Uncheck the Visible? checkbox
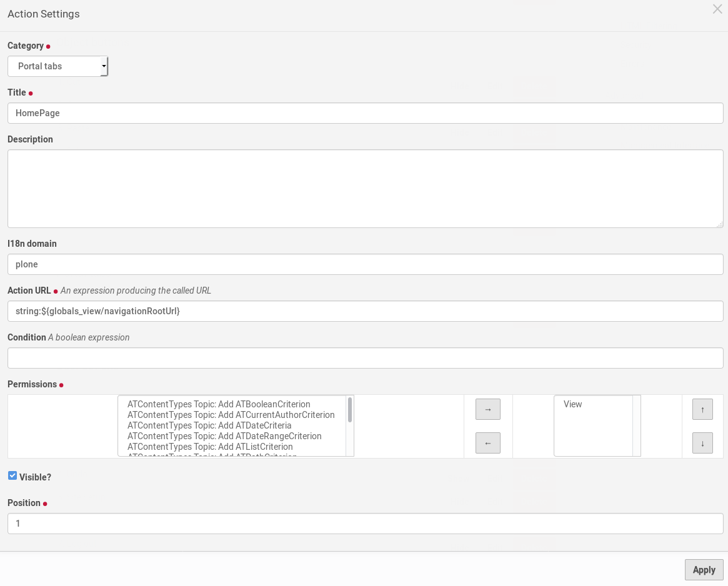Viewport: 728px width, 586px height. coord(12,476)
